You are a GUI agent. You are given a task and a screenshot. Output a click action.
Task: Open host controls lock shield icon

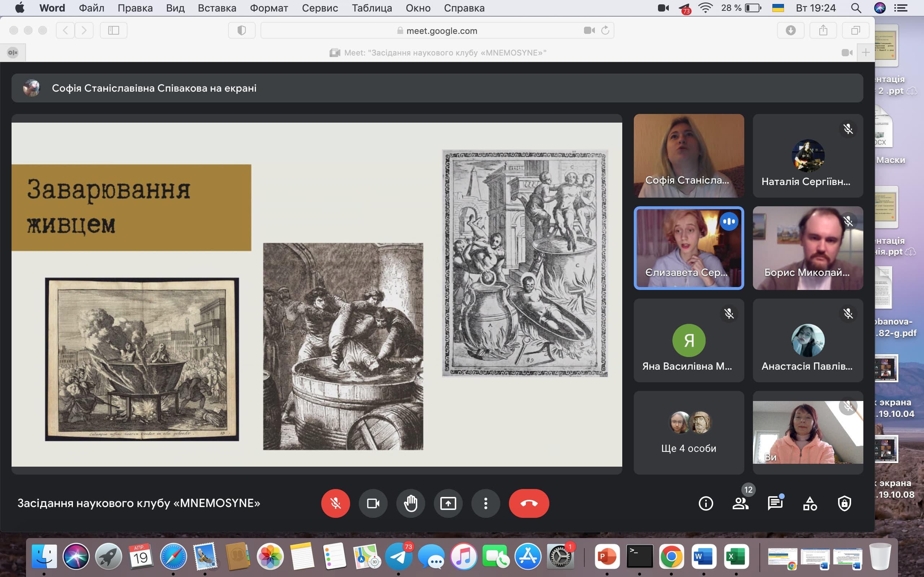click(844, 503)
